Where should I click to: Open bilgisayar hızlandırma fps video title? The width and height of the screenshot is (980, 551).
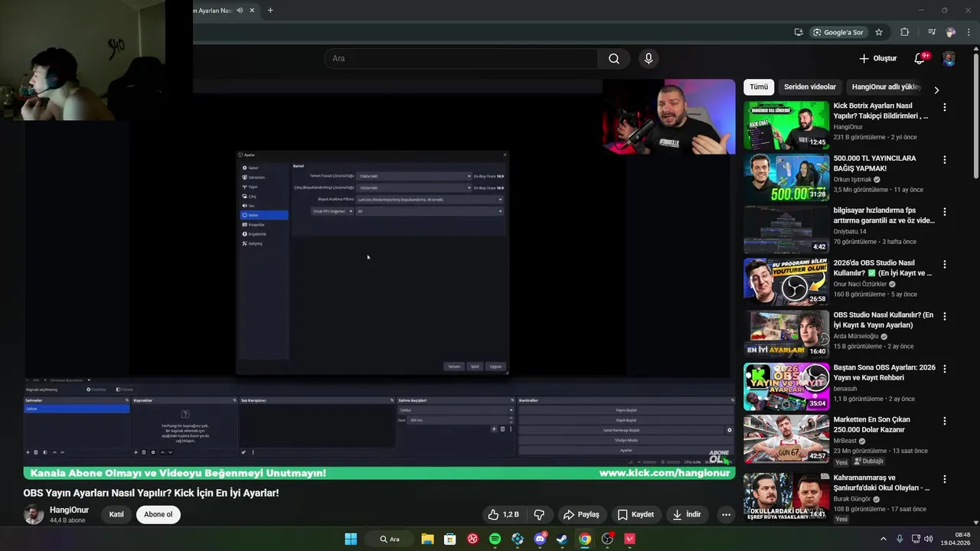tap(884, 215)
